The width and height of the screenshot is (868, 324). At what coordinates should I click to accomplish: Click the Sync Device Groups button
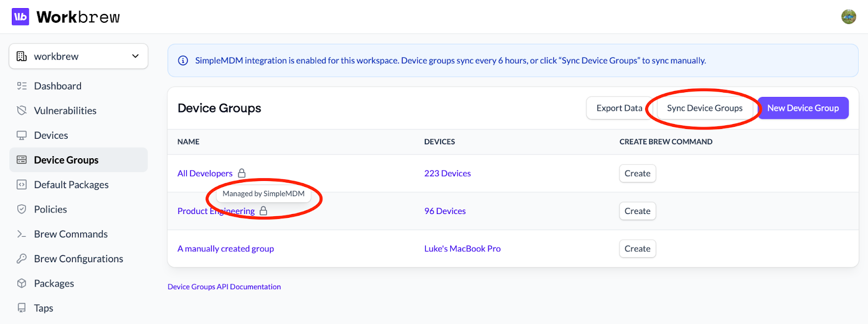[x=704, y=108]
